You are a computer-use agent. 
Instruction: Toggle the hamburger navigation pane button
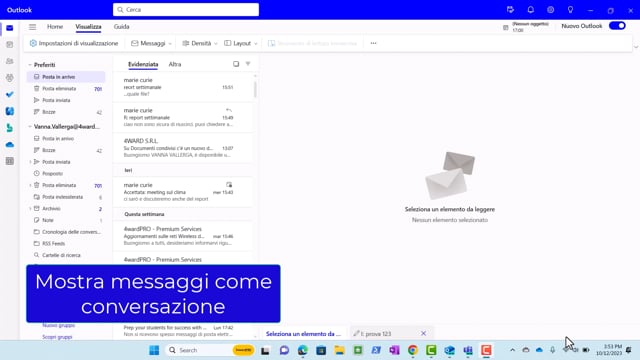click(x=32, y=27)
